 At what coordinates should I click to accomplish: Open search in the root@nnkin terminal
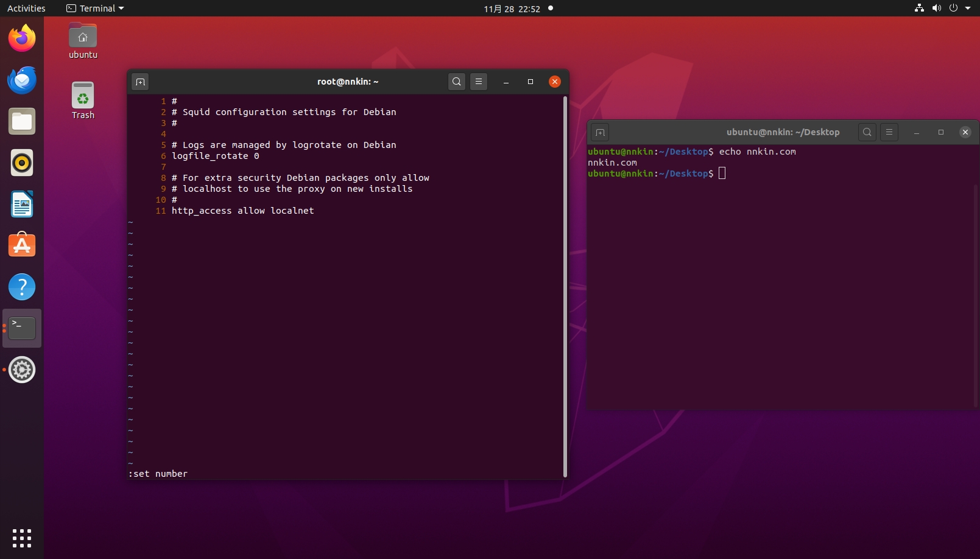[456, 82]
